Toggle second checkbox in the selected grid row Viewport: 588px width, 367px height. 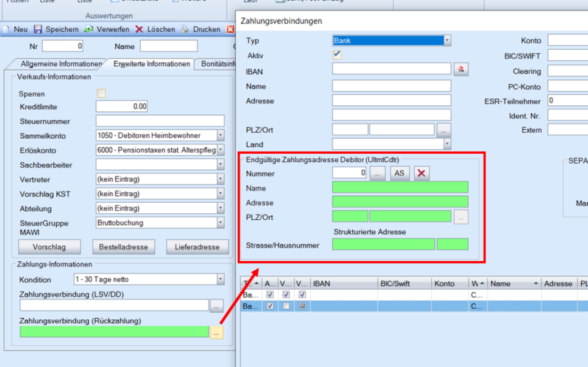click(x=286, y=306)
